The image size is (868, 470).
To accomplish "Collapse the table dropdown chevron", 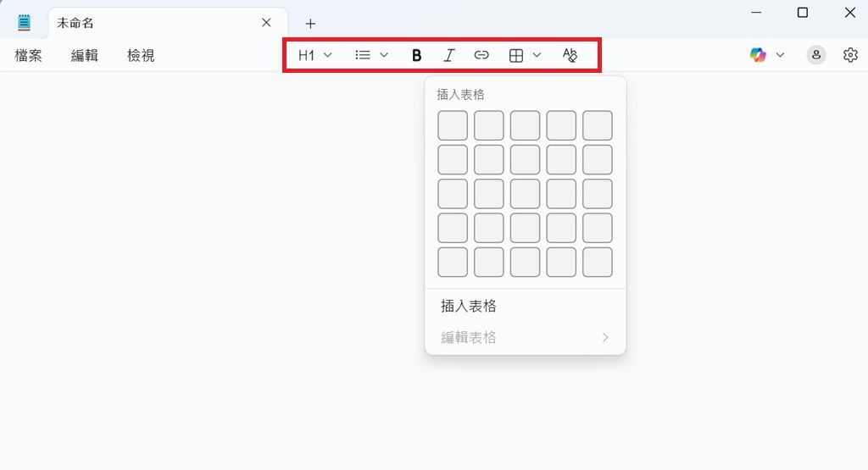I will [537, 55].
